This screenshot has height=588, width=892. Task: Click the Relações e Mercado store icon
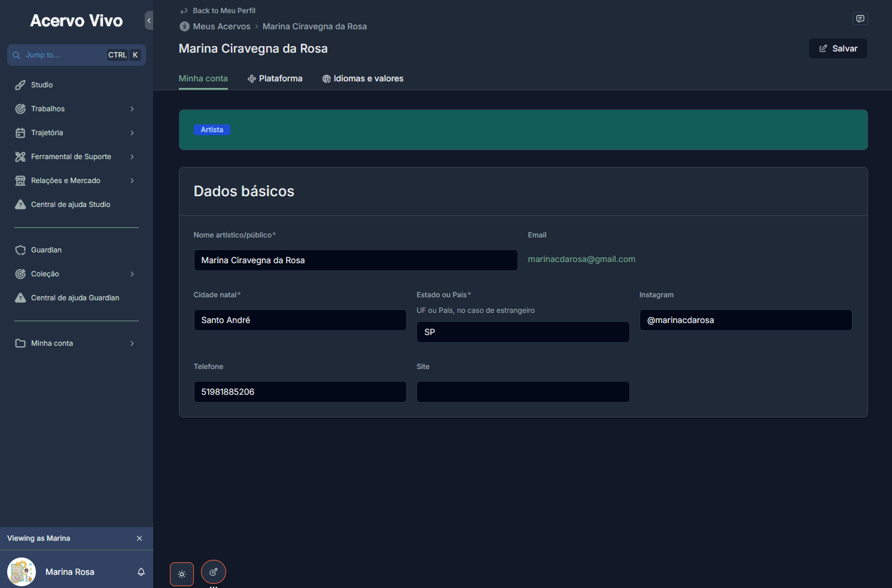pos(20,181)
